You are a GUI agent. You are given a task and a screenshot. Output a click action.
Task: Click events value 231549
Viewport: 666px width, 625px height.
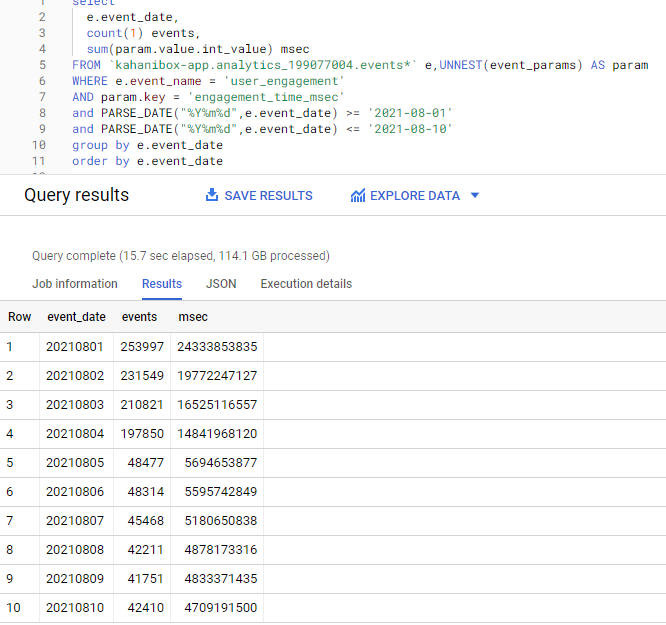tap(142, 376)
